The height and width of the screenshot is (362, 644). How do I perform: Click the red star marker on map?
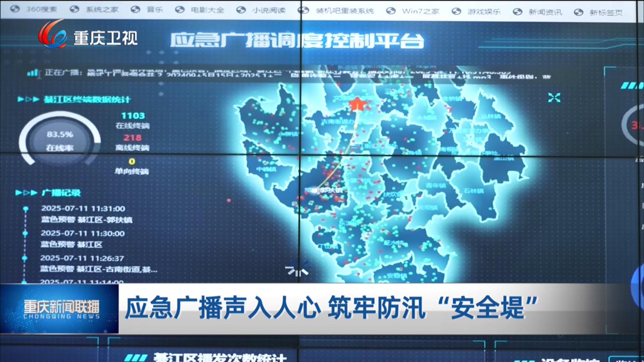coord(357,104)
